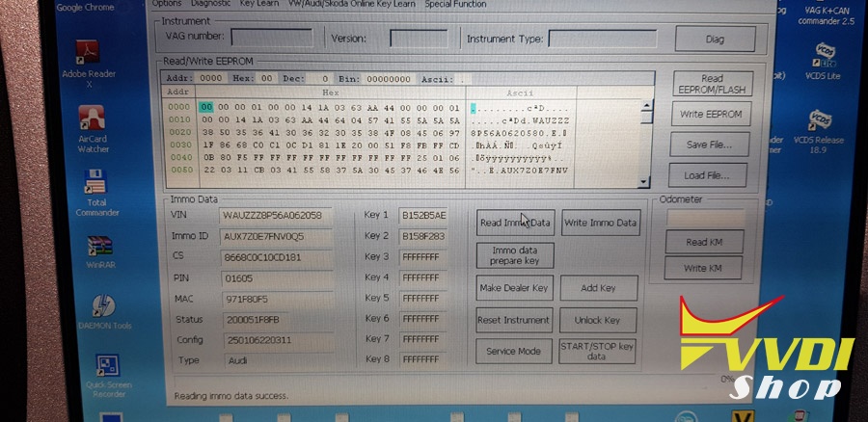Image resolution: width=868 pixels, height=422 pixels.
Task: Click the Odometer value field
Action: [x=705, y=218]
